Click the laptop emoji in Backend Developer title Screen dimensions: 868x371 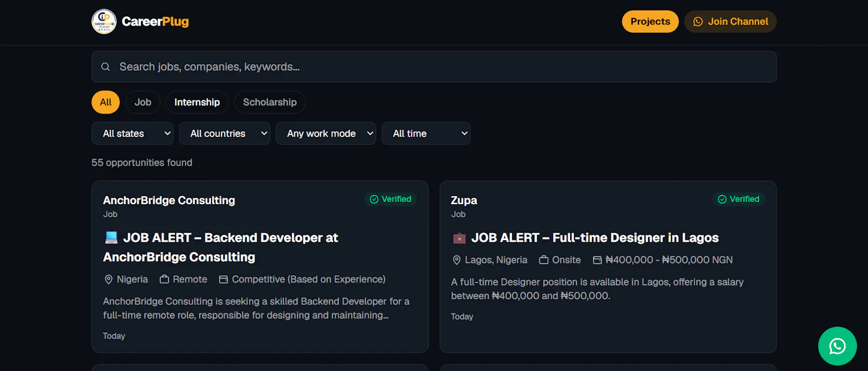(x=111, y=237)
